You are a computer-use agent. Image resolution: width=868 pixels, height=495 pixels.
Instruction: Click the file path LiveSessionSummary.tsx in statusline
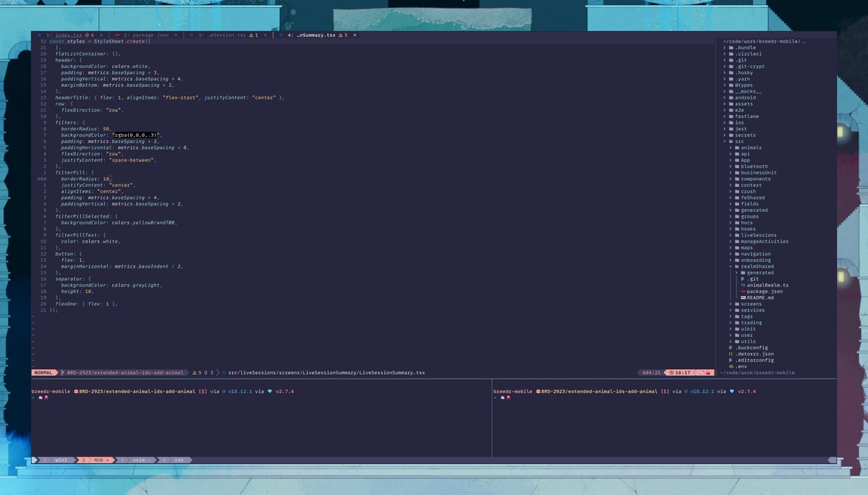pos(326,373)
